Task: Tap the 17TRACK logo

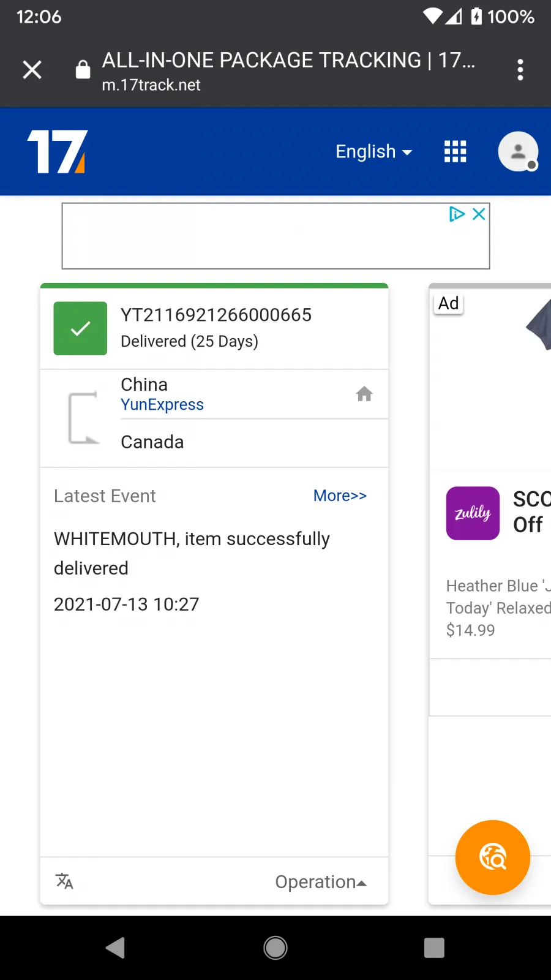Action: (x=58, y=151)
